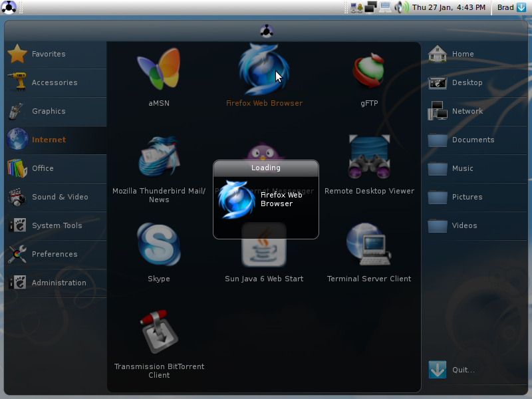Show the System Tools category
This screenshot has height=399, width=532.
pos(56,225)
